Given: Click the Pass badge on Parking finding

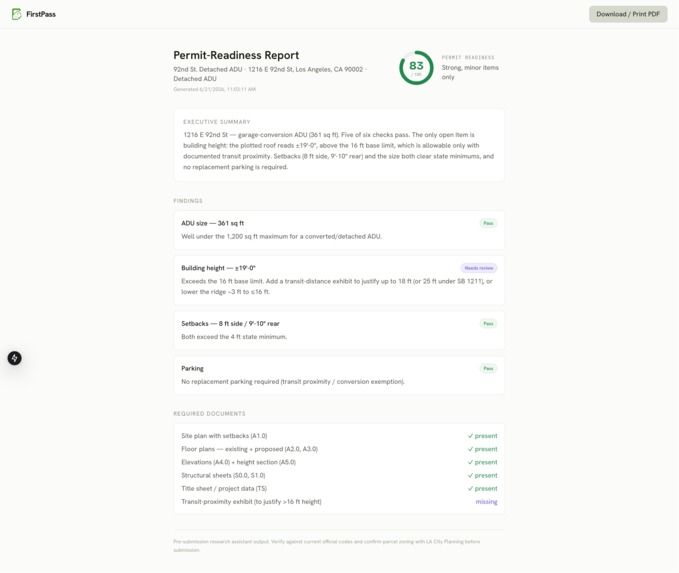Looking at the screenshot, I should (x=488, y=369).
